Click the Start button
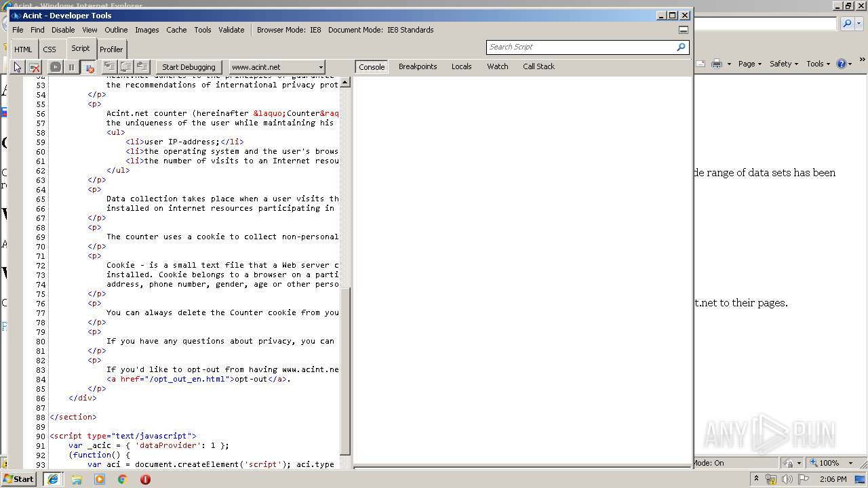The image size is (868, 488). click(18, 479)
